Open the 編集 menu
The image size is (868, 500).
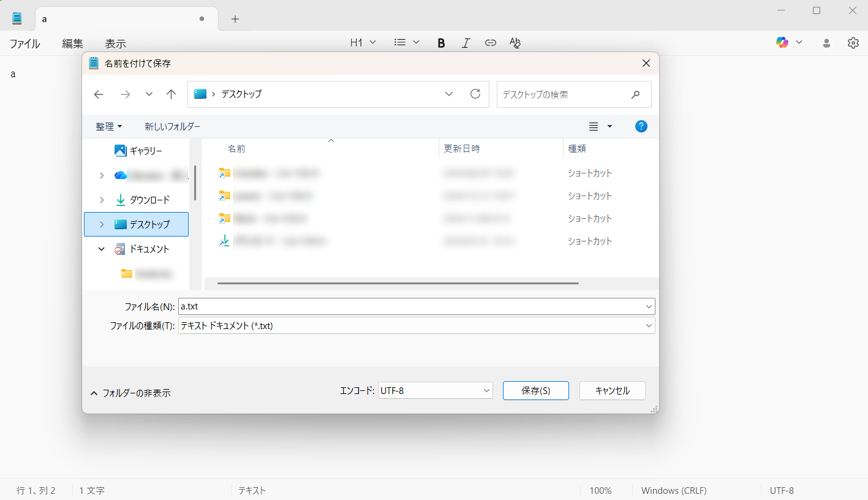pos(73,44)
